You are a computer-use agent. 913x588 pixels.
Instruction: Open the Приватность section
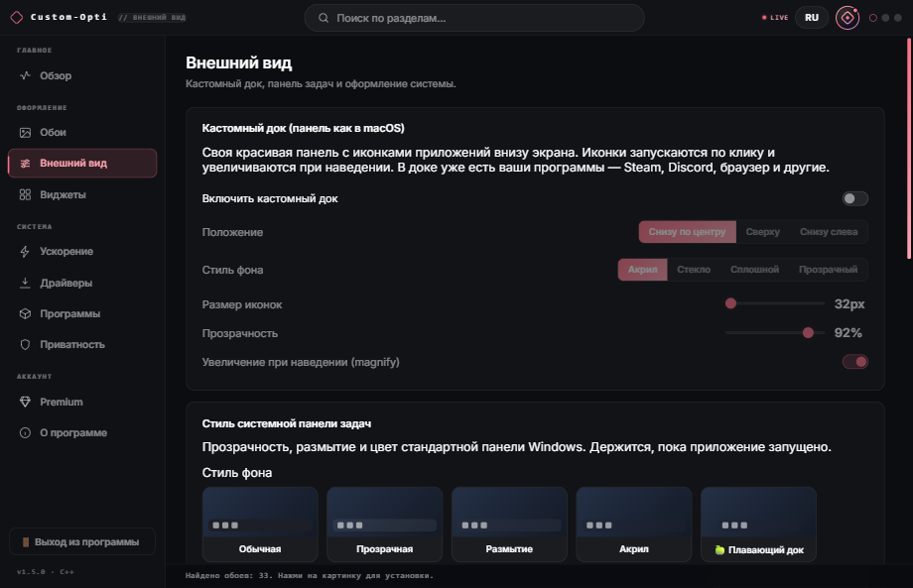[82, 344]
